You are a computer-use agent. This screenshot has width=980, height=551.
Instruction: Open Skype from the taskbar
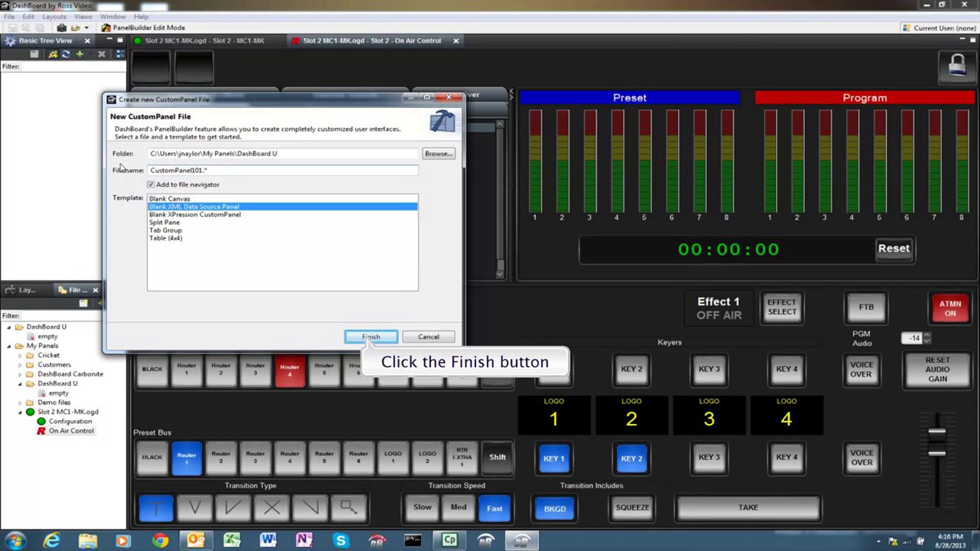coord(341,540)
